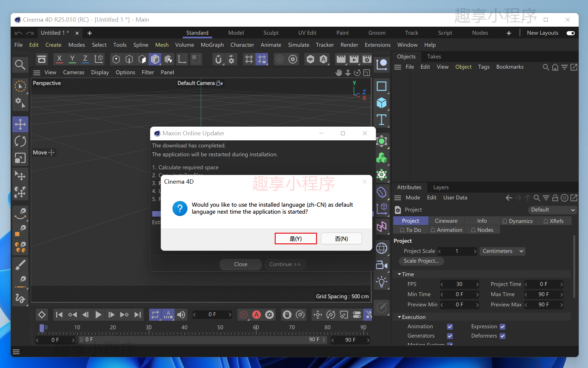Open the MoGraph menu
This screenshot has height=368, width=588.
coord(212,45)
